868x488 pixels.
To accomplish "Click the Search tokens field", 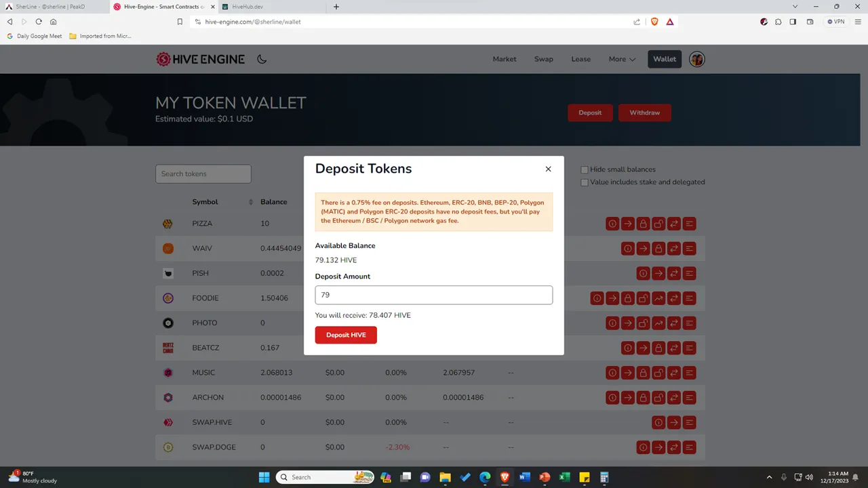I will tap(203, 174).
